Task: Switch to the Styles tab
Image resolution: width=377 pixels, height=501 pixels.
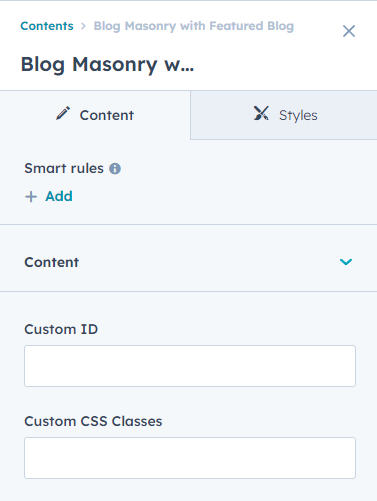Action: [x=284, y=115]
